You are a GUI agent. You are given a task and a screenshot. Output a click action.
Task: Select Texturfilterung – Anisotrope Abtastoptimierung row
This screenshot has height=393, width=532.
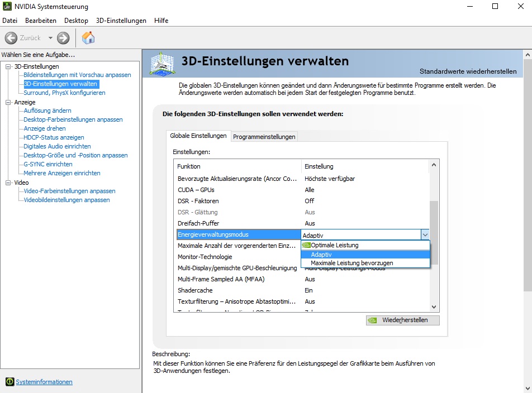303,301
